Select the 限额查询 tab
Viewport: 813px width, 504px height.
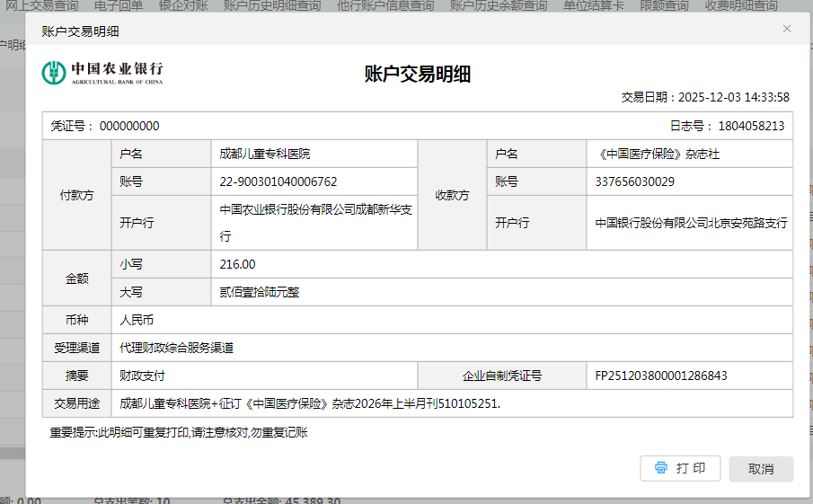click(x=666, y=6)
